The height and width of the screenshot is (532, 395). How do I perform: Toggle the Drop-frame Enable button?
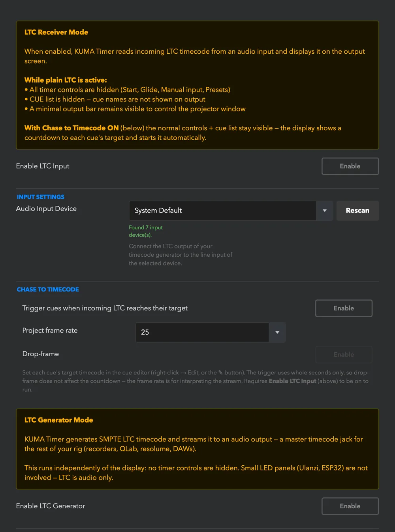[344, 354]
